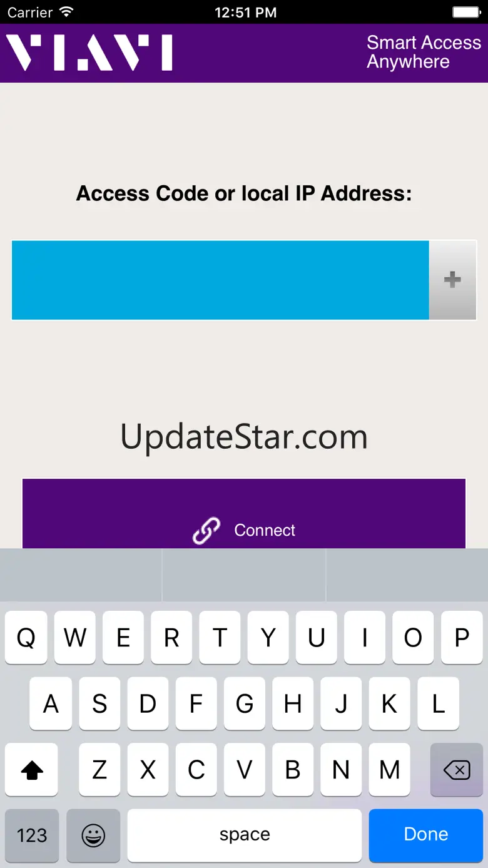Tap the battery icon in the status bar
The height and width of the screenshot is (868, 488).
465,12
